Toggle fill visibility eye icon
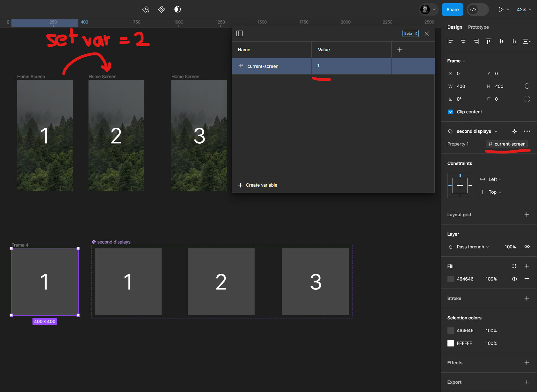The height and width of the screenshot is (392, 537). [x=514, y=279]
